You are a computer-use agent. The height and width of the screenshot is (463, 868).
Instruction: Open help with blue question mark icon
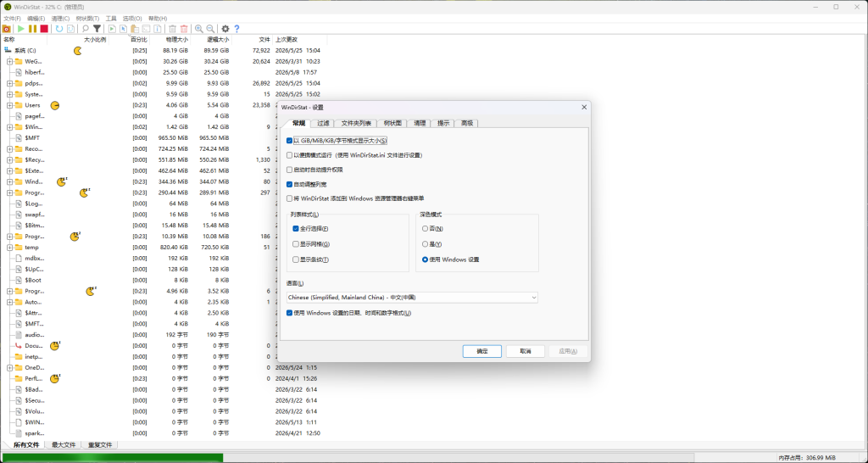(x=237, y=29)
